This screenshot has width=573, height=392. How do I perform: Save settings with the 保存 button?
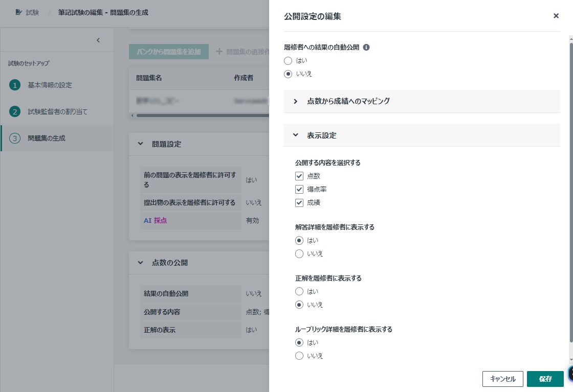pyautogui.click(x=545, y=379)
